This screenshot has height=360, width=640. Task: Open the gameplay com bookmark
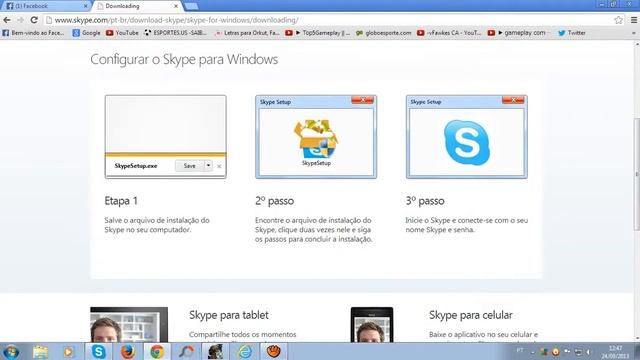tap(517, 33)
